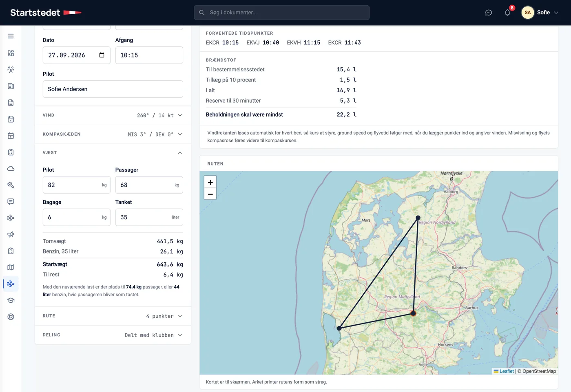
Task: Edit the Tanket field showing 35 liter
Action: [149, 217]
